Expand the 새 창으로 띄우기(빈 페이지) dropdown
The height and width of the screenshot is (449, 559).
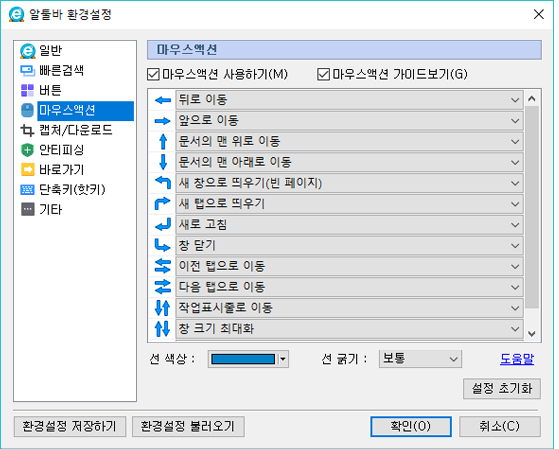point(349,183)
